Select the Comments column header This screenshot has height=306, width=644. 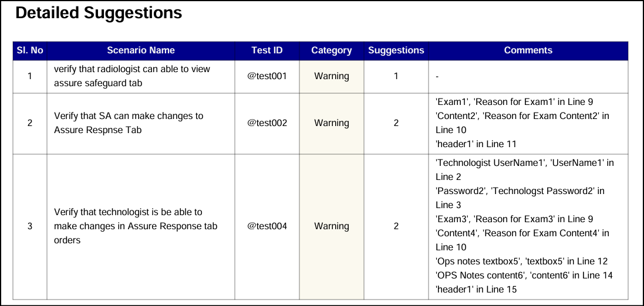[x=528, y=50]
